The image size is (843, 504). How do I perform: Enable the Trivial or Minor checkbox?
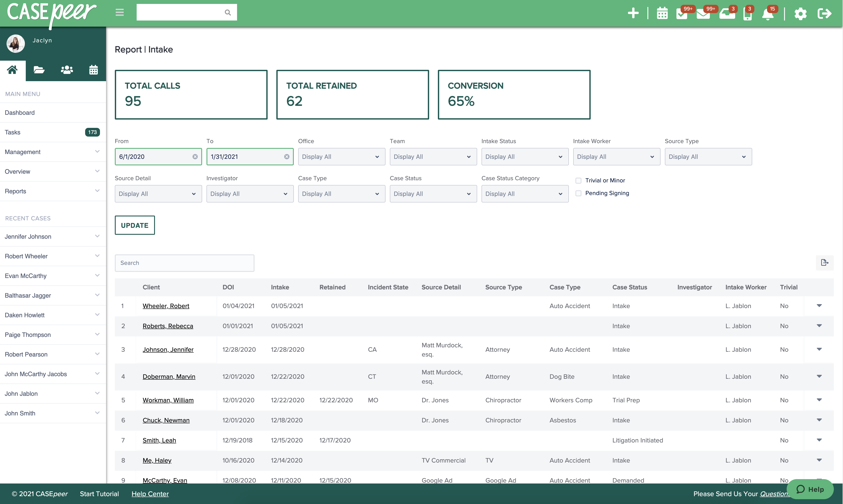click(578, 180)
